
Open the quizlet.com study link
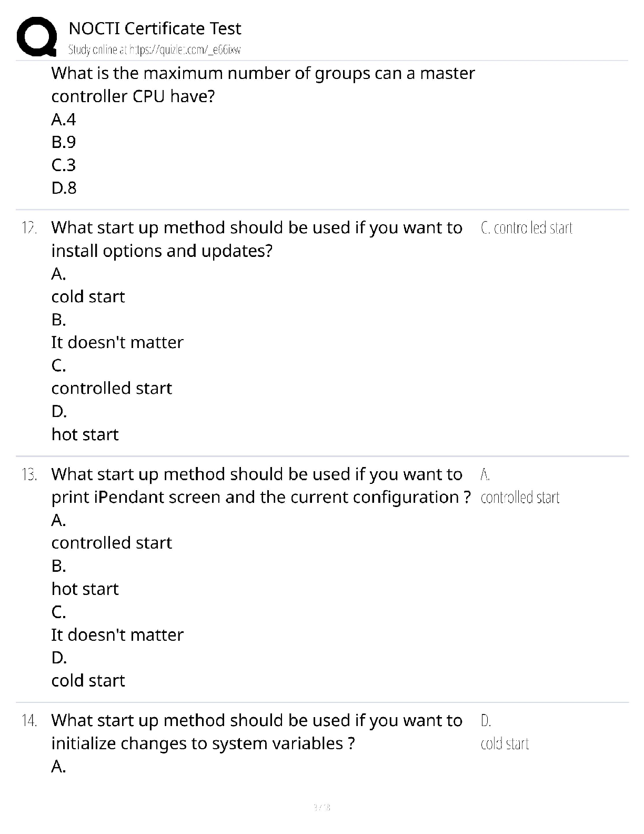click(154, 50)
